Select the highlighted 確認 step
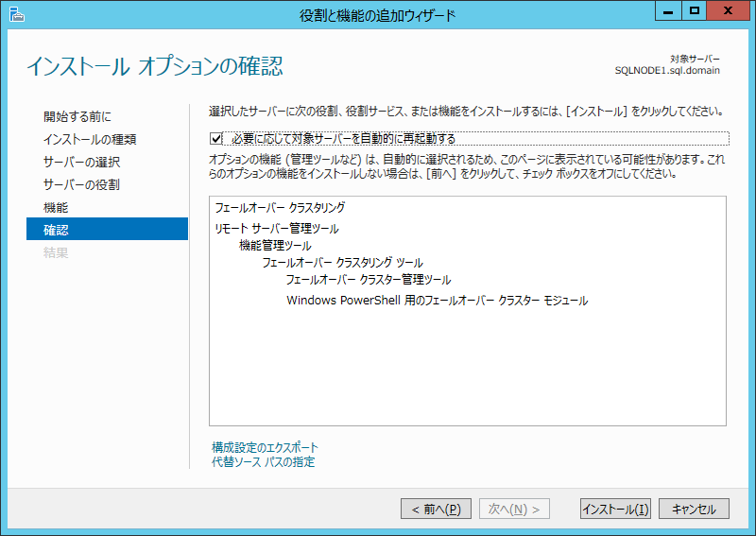The height and width of the screenshot is (536, 756). pyautogui.click(x=56, y=230)
